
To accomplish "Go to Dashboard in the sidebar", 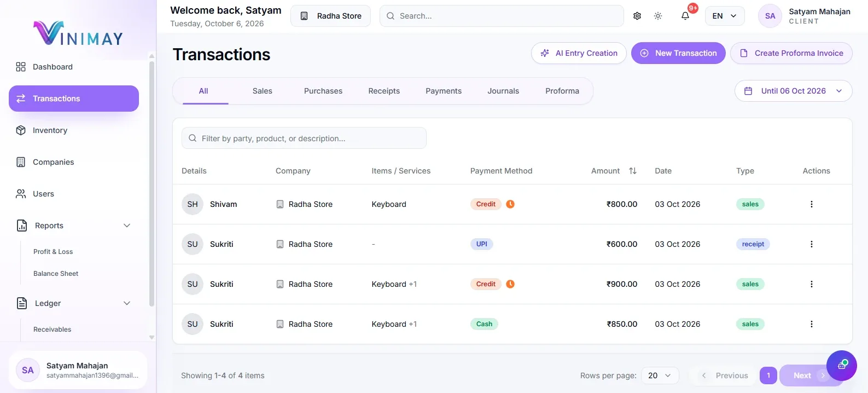I will 74,67.
